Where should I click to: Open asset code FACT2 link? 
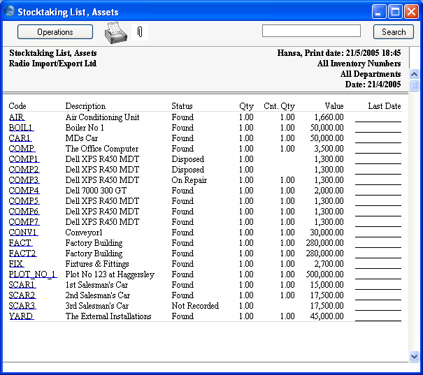point(23,253)
